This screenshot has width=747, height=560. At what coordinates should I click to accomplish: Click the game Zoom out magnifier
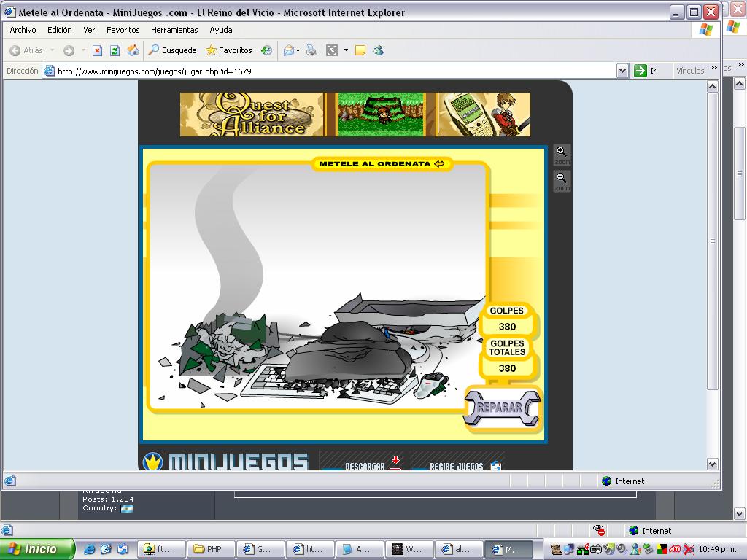pos(562,181)
